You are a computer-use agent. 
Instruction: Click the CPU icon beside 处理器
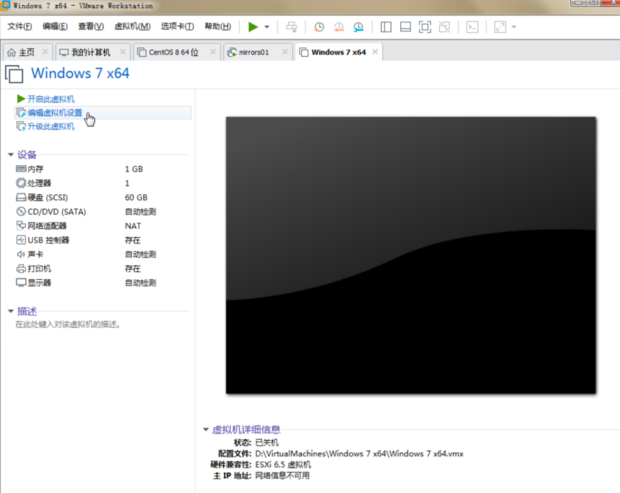click(21, 183)
